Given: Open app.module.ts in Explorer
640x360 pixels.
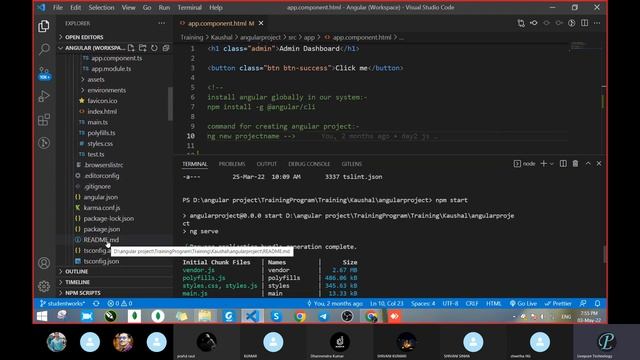Looking at the screenshot, I should tap(111, 69).
